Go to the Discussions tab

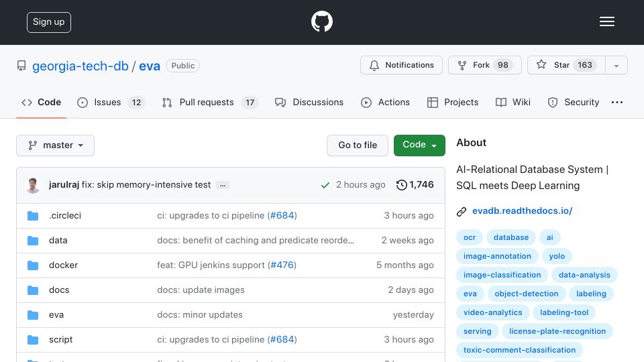[x=309, y=102]
